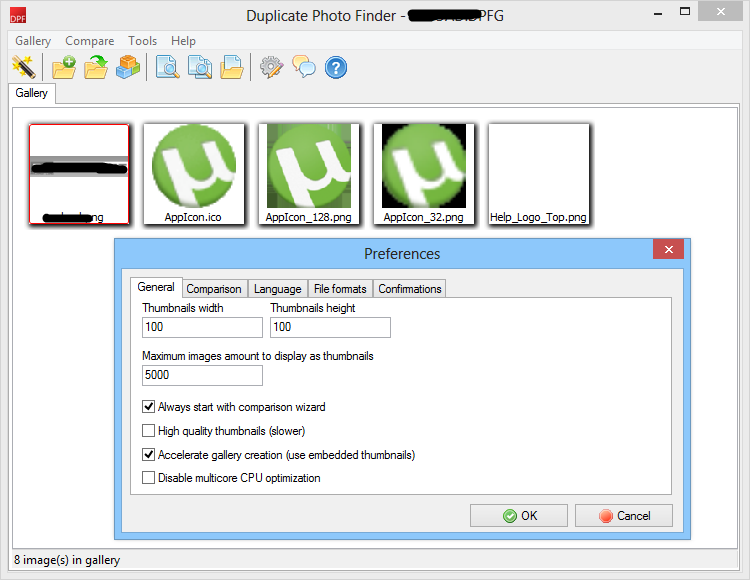Click the speech bubbles feedback icon

coord(304,67)
